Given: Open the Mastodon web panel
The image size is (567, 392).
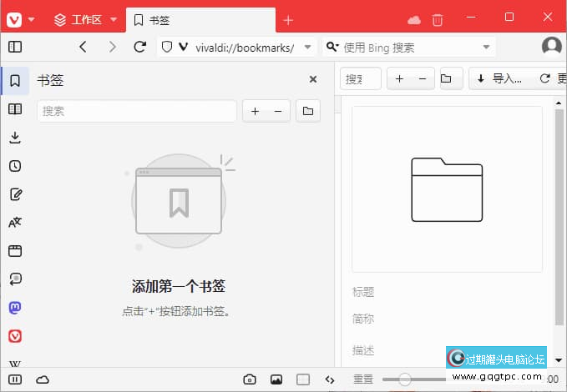Looking at the screenshot, I should 15,308.
